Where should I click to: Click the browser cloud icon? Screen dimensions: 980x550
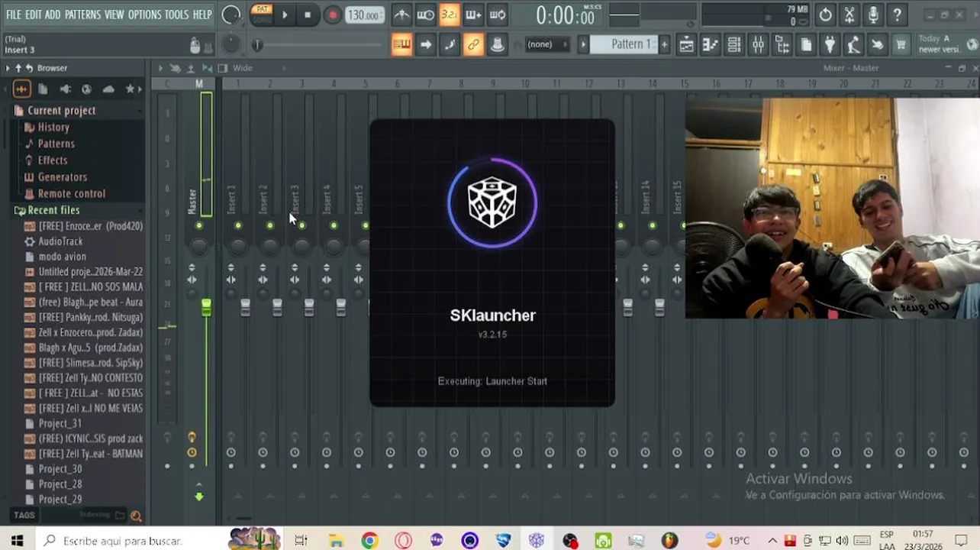tap(108, 89)
